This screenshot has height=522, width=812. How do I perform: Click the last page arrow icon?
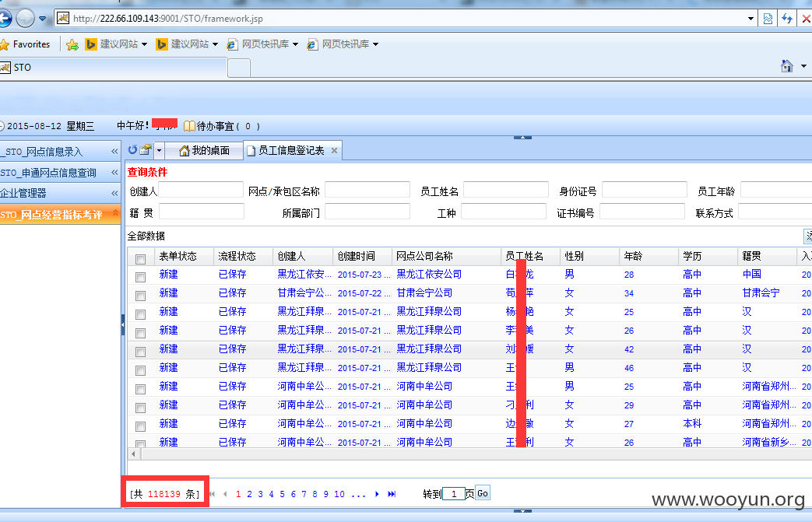392,494
